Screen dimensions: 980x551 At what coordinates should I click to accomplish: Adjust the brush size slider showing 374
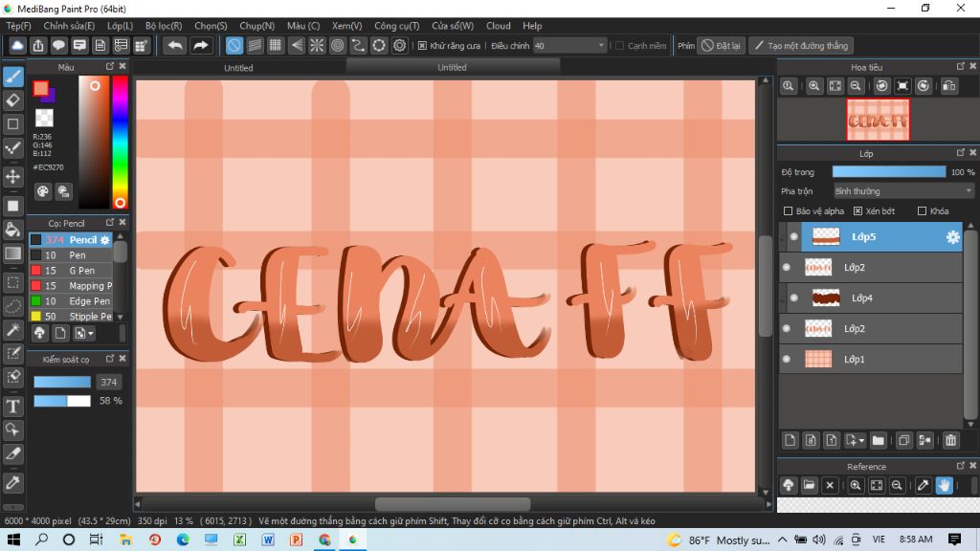[62, 382]
